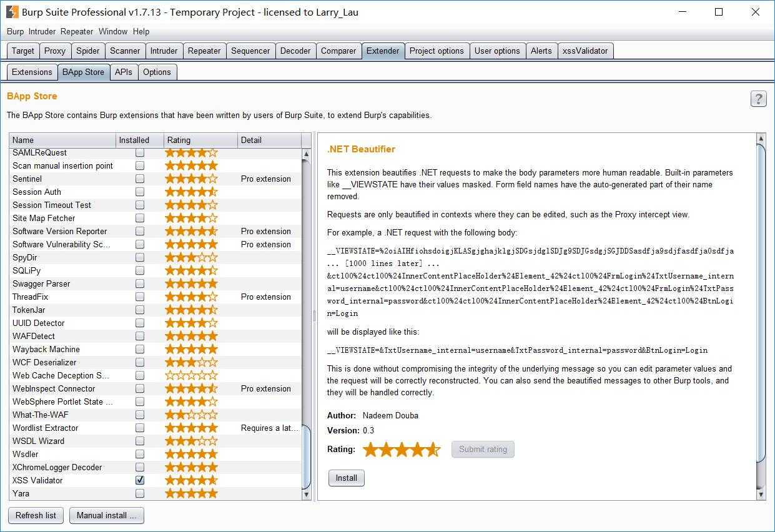Image resolution: width=775 pixels, height=532 pixels.
Task: Switch to the Target tab
Action: click(23, 51)
